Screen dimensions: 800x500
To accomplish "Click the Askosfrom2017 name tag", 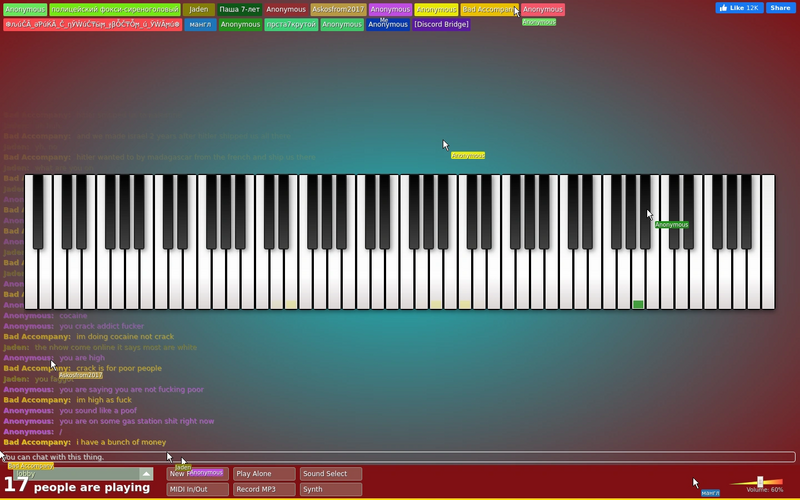I will click(x=338, y=10).
